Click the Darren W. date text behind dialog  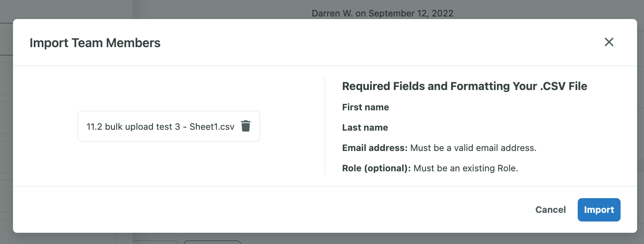click(382, 13)
